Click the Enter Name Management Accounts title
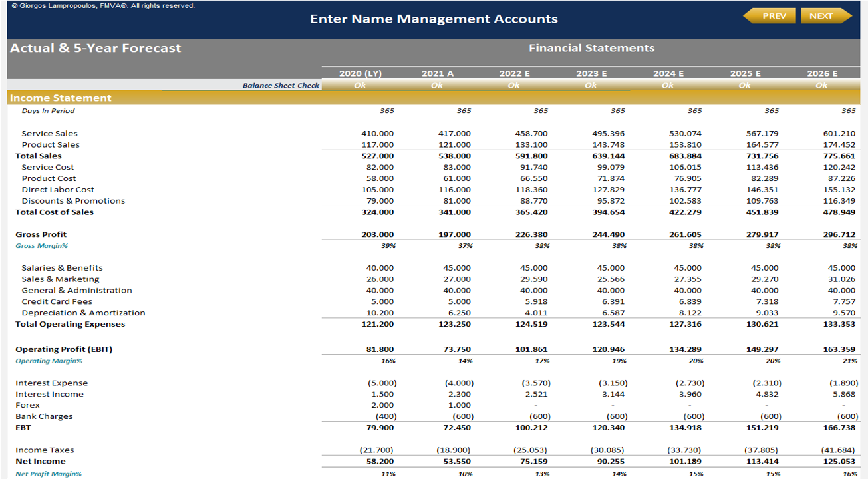Viewport: 868px width, 479px height. click(434, 19)
